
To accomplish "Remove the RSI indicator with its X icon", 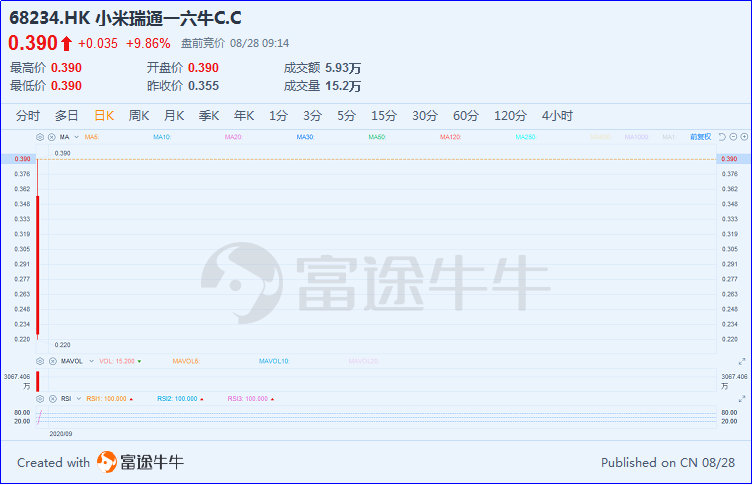I will point(53,399).
